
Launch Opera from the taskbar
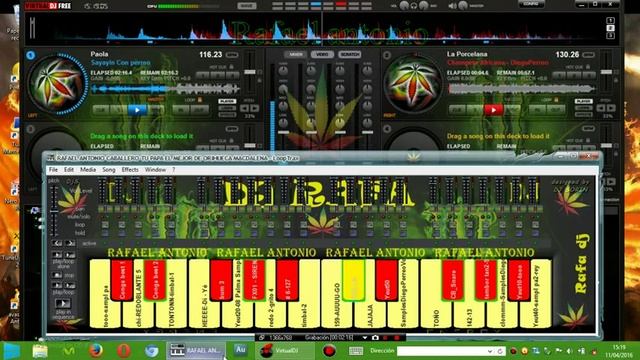tap(124, 351)
